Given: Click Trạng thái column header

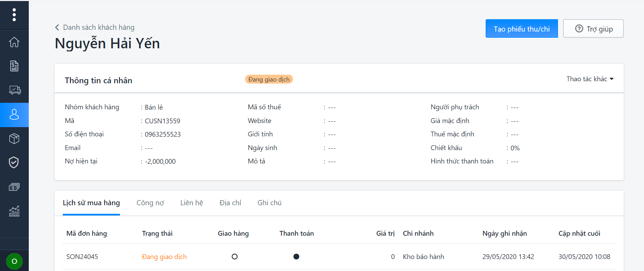Looking at the screenshot, I should click(x=157, y=233).
